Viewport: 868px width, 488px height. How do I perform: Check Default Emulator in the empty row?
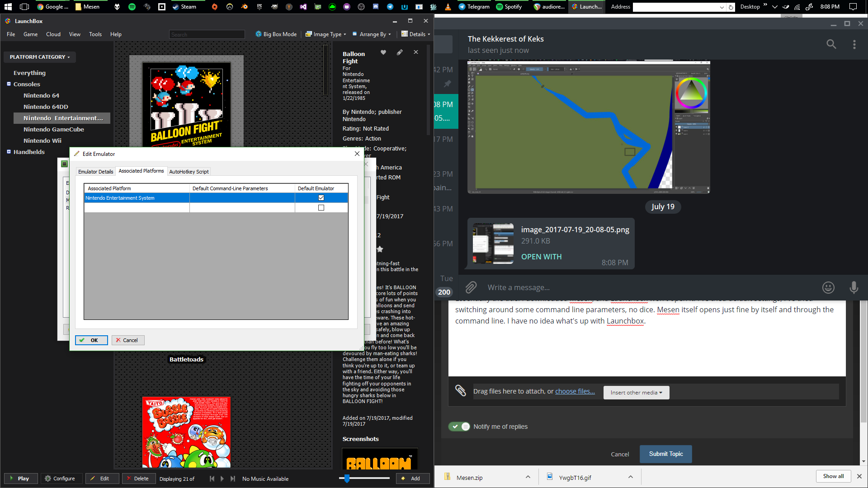(321, 208)
